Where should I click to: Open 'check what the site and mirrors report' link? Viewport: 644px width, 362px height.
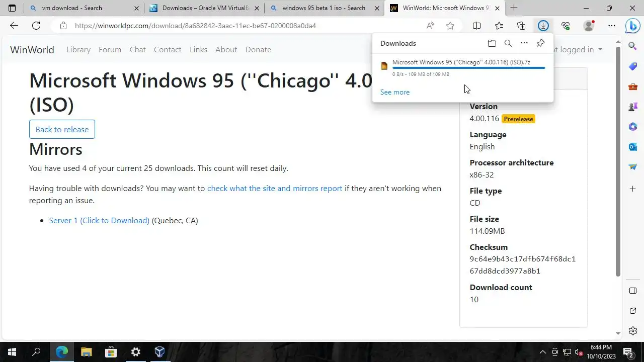coord(275,188)
